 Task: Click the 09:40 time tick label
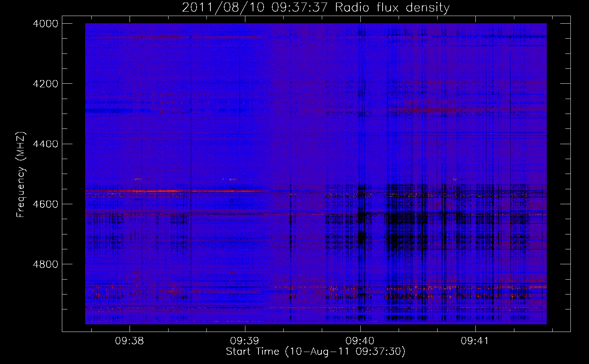coord(360,341)
